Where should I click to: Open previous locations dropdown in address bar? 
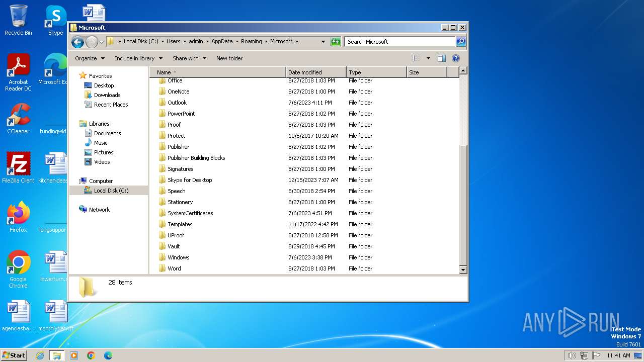(x=323, y=42)
